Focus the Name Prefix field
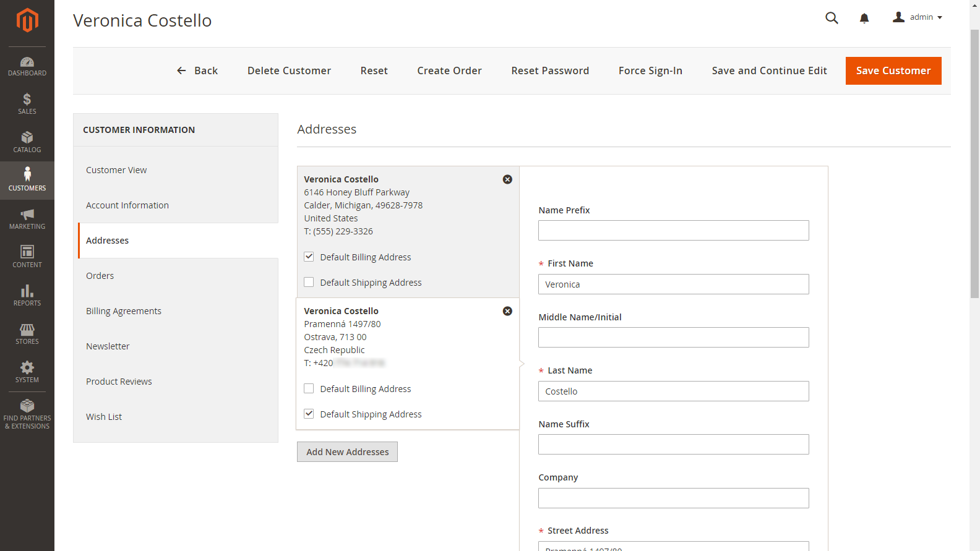 pyautogui.click(x=674, y=231)
